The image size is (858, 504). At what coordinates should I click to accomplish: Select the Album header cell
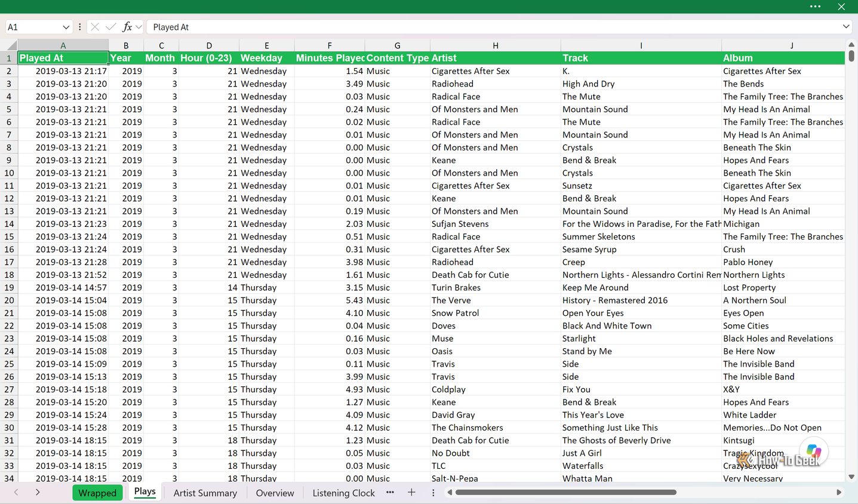tap(783, 58)
